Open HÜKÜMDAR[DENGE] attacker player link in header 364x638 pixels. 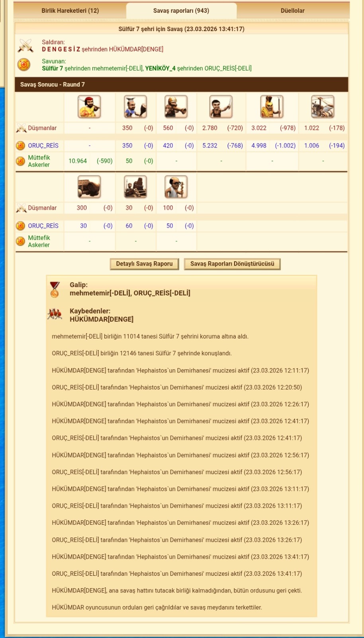(136, 49)
